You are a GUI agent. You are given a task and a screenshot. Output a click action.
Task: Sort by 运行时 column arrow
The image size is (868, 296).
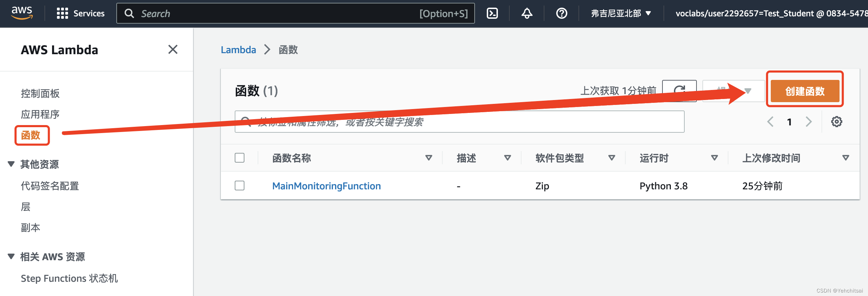(715, 158)
